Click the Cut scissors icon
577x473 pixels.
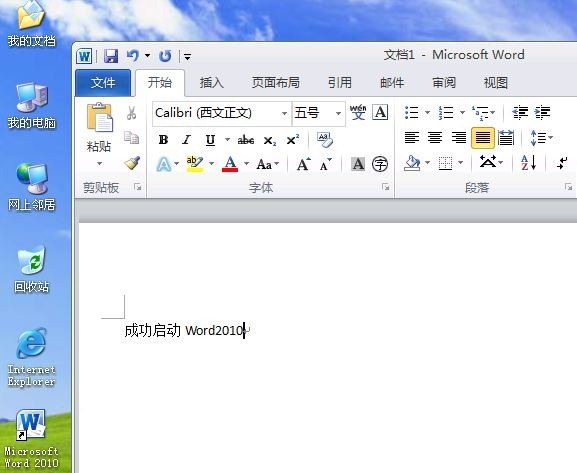pos(131,113)
